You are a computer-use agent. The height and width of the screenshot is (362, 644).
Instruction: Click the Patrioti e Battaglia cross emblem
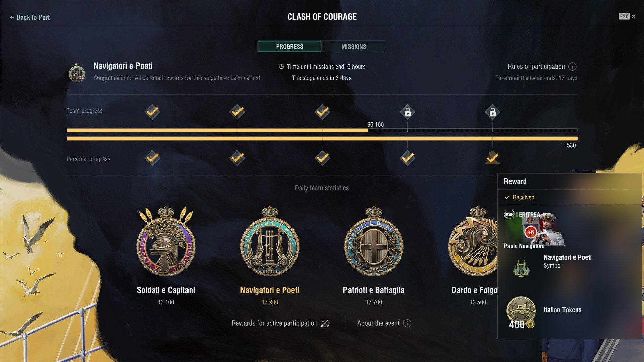coord(374,241)
